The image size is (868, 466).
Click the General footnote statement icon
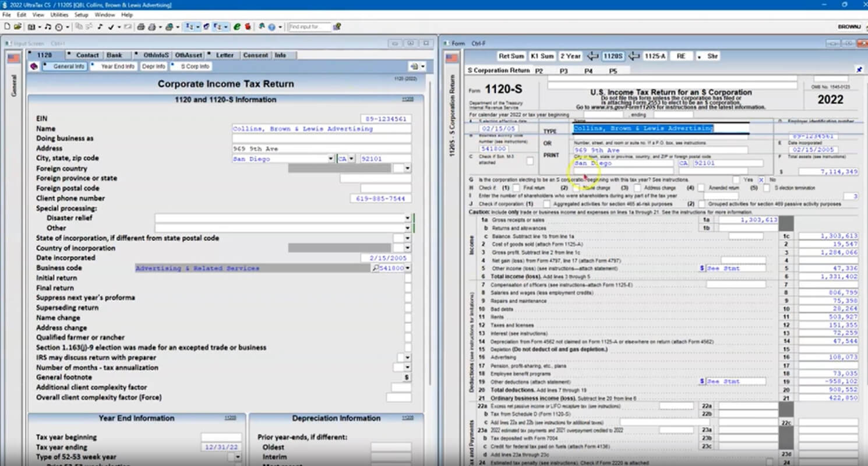point(407,377)
